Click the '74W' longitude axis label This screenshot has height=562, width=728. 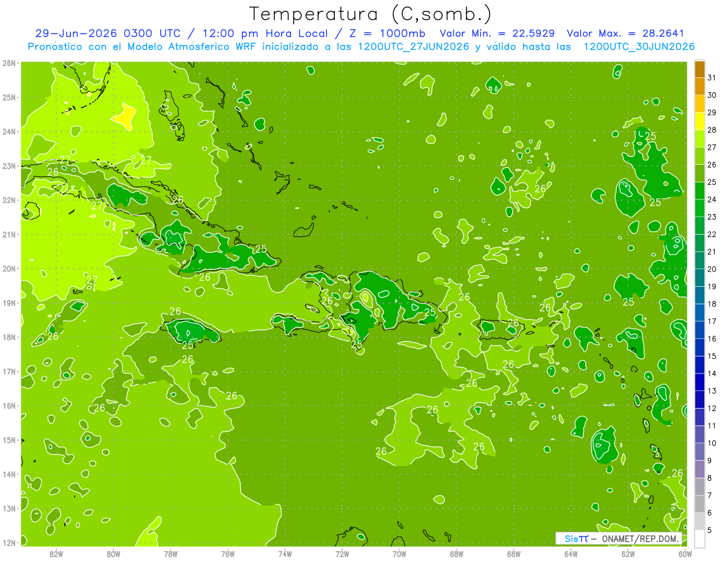(x=285, y=554)
